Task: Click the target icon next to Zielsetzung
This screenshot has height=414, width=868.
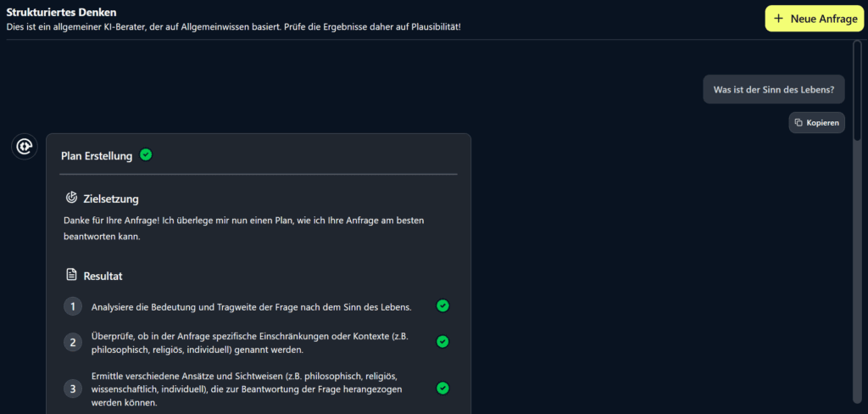Action: pyautogui.click(x=72, y=198)
